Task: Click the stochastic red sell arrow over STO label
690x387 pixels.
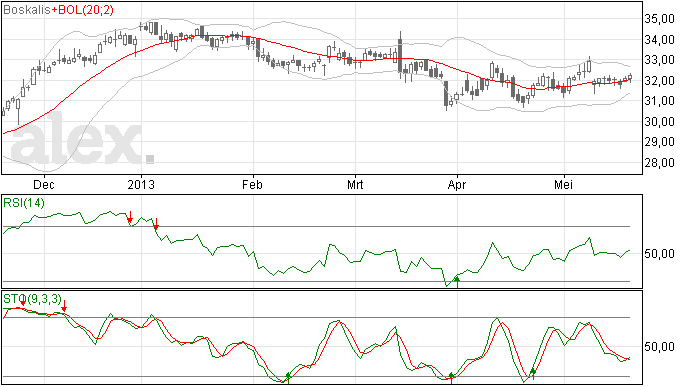Action: pyautogui.click(x=23, y=300)
